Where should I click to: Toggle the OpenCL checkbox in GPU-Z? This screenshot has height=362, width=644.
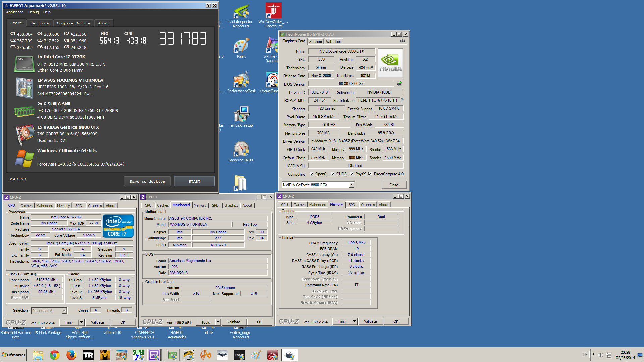click(x=312, y=174)
